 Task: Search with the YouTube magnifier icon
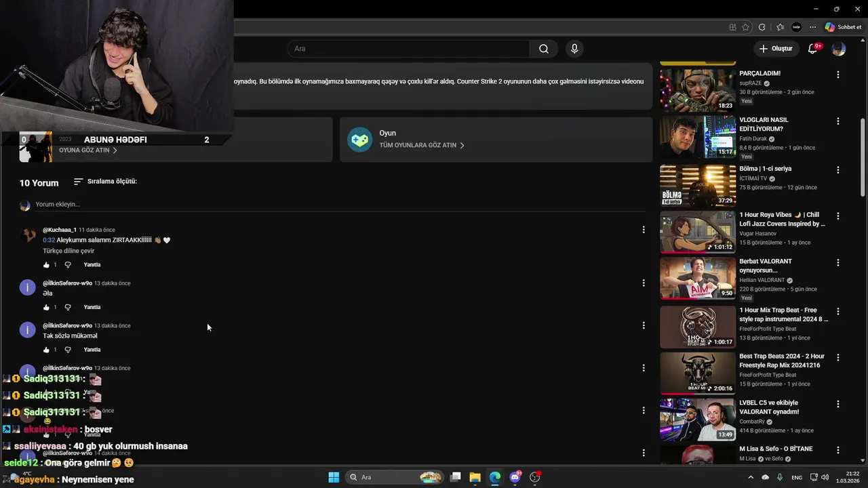pos(544,49)
